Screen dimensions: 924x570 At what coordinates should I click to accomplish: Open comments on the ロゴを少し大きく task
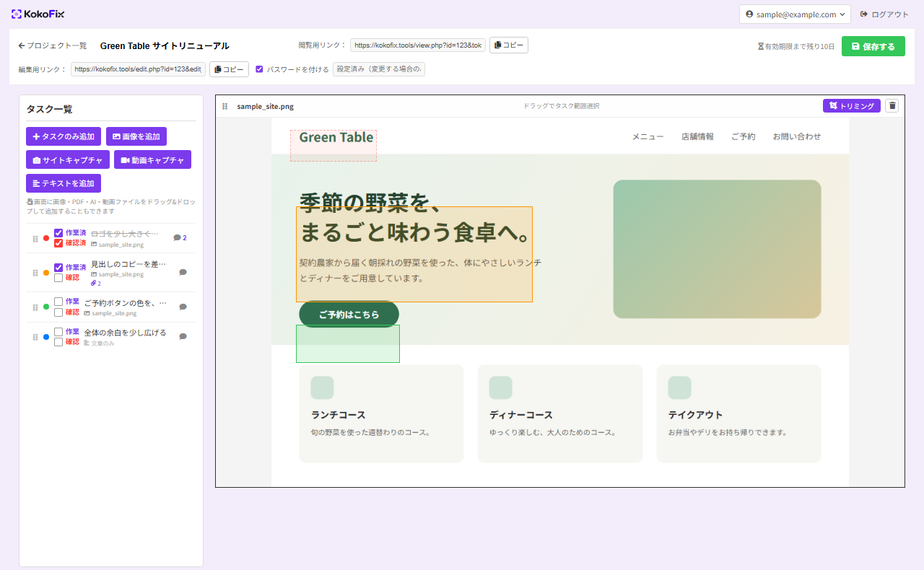tap(180, 237)
